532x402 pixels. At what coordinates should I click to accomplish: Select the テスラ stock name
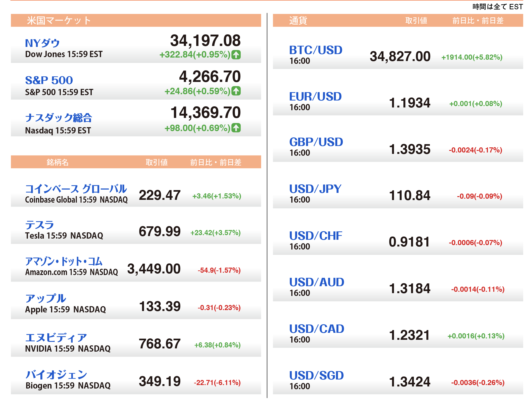pyautogui.click(x=40, y=225)
